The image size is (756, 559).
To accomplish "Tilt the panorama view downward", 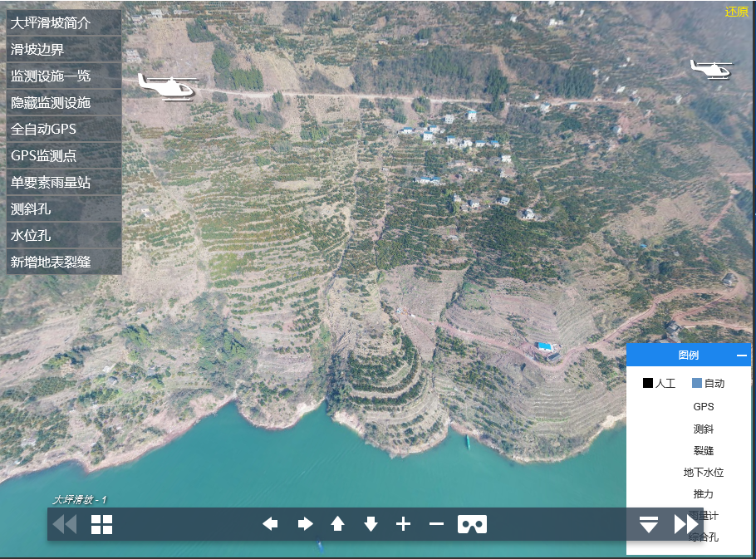I will 371,524.
